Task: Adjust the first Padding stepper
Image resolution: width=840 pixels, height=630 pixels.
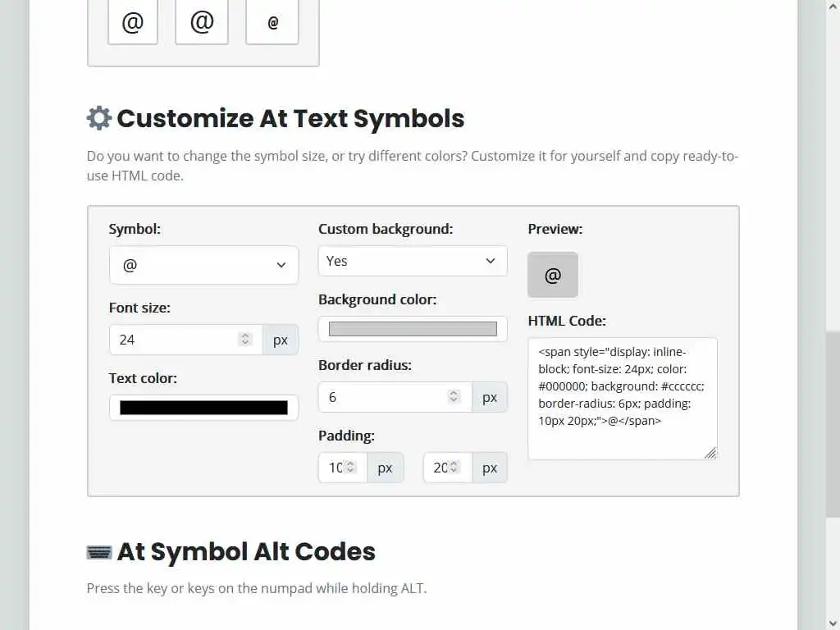Action: click(350, 467)
